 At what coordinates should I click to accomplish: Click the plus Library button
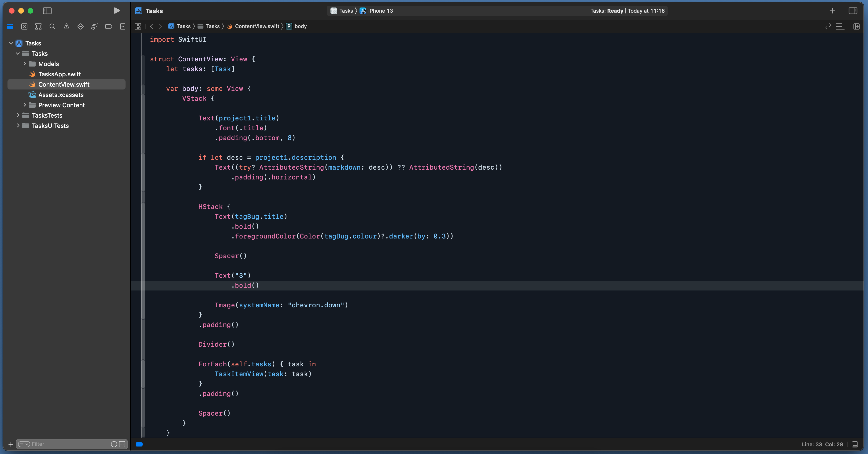pos(832,11)
